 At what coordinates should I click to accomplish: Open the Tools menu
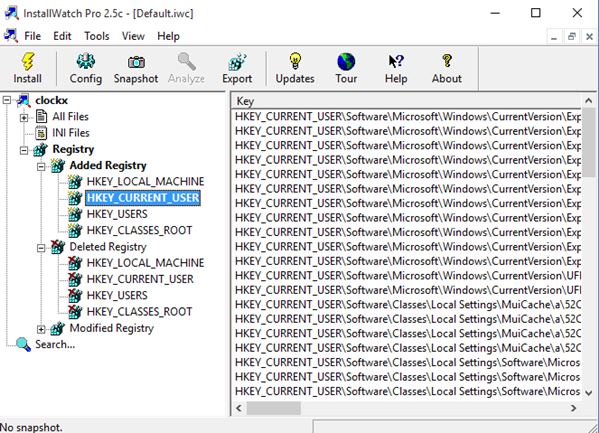97,36
